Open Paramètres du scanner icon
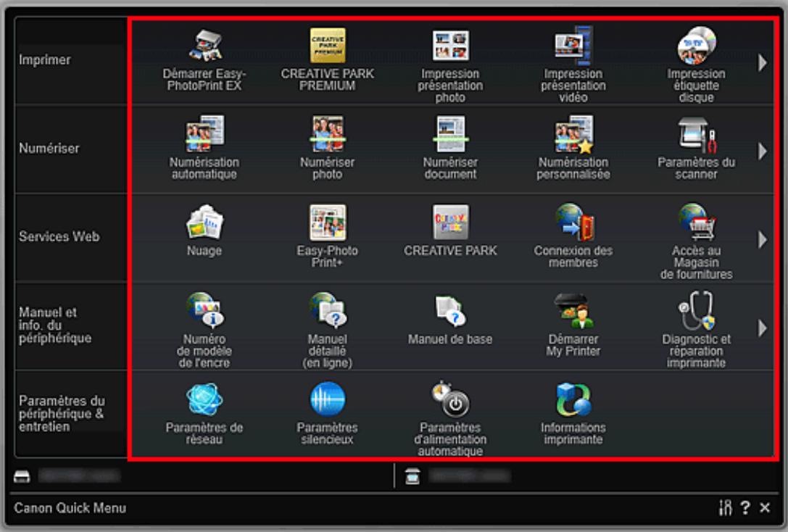Image resolution: width=788 pixels, height=532 pixels. coord(696,135)
